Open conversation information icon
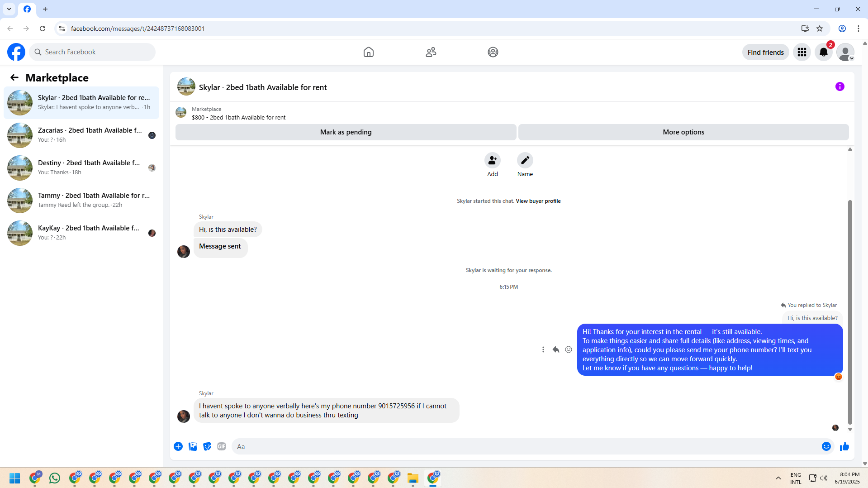The image size is (868, 488). pyautogui.click(x=840, y=86)
